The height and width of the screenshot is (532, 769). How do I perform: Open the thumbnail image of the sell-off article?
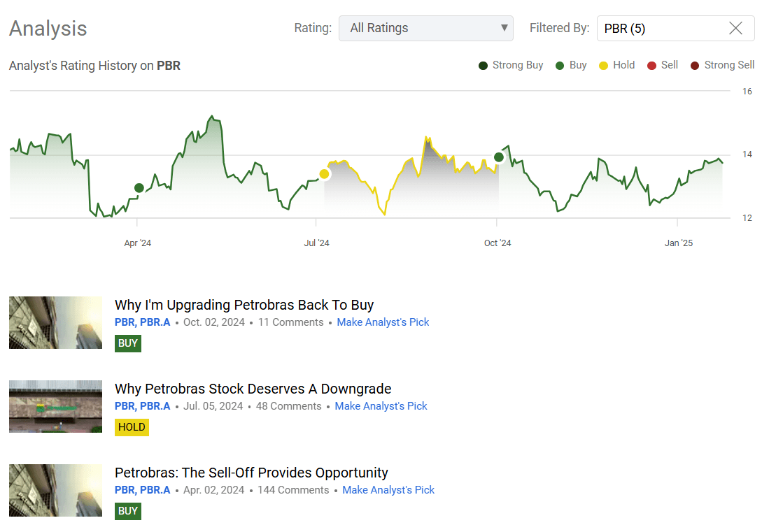click(55, 490)
